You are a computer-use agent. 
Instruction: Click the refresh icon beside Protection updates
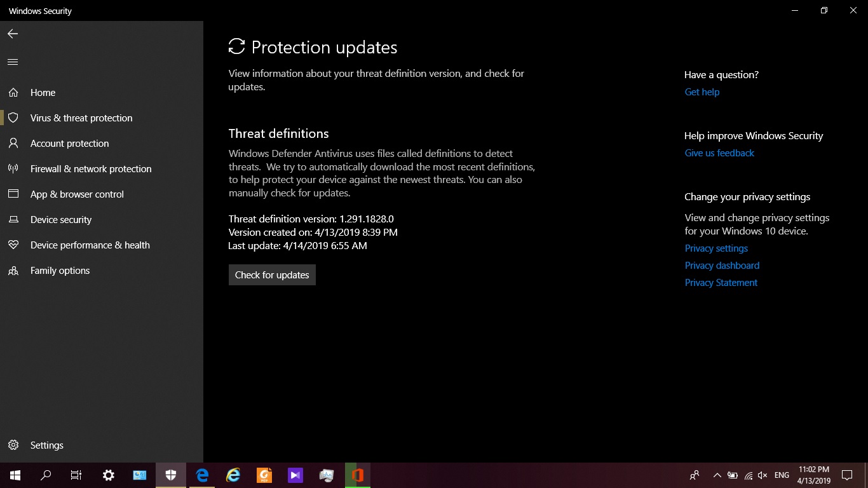point(236,47)
